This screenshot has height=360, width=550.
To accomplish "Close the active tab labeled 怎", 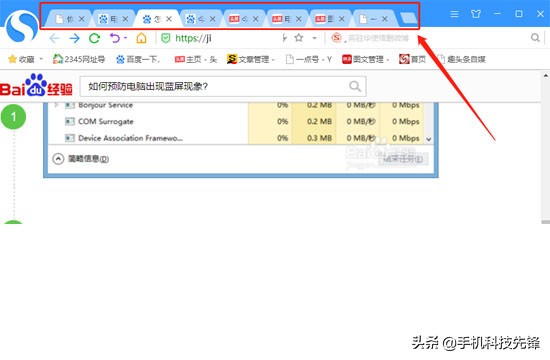I will click(169, 19).
